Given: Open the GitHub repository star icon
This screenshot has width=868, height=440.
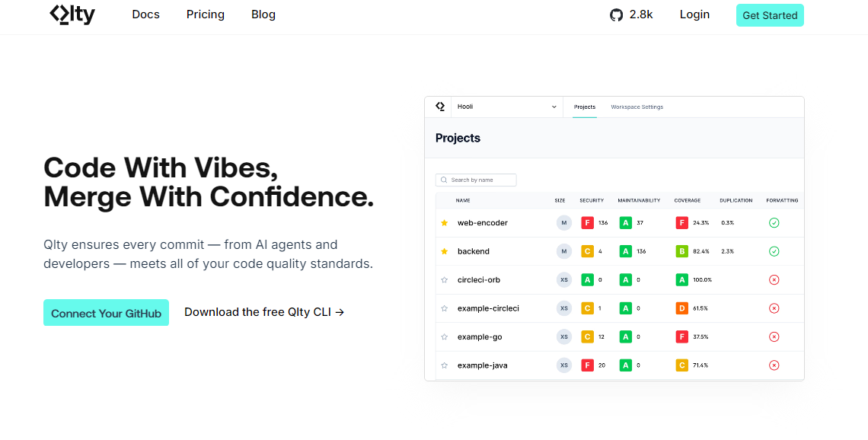Looking at the screenshot, I should pyautogui.click(x=617, y=15).
